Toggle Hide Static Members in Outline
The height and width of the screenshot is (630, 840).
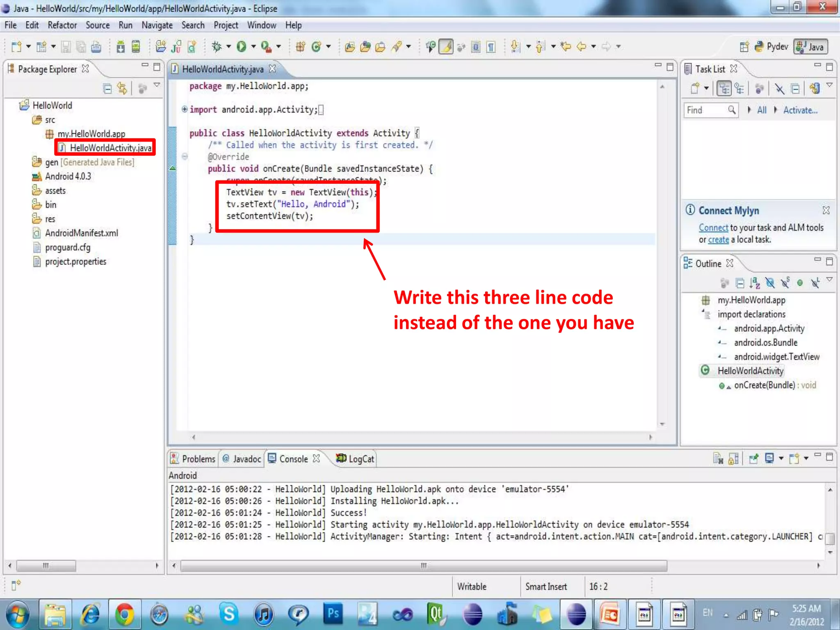click(x=785, y=283)
